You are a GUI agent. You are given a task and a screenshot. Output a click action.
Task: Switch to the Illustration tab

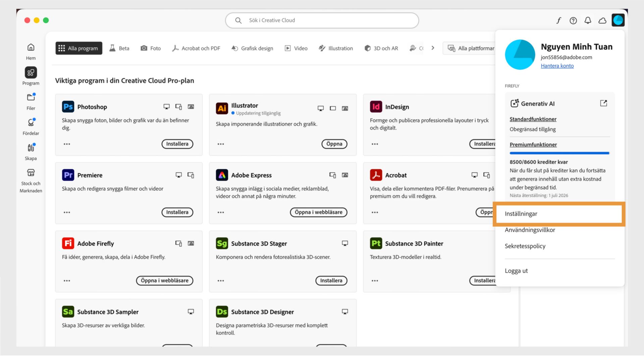pyautogui.click(x=336, y=48)
